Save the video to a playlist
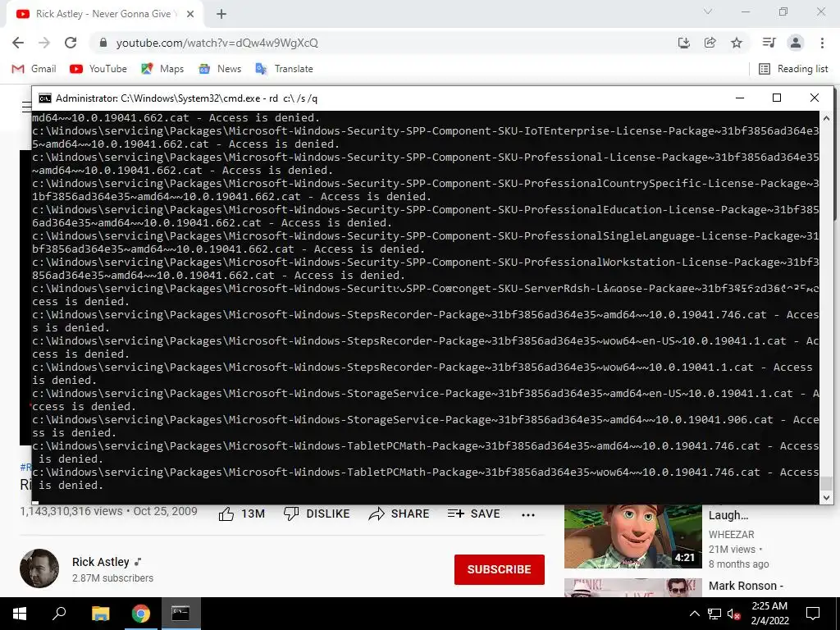840x630 pixels. [x=473, y=514]
